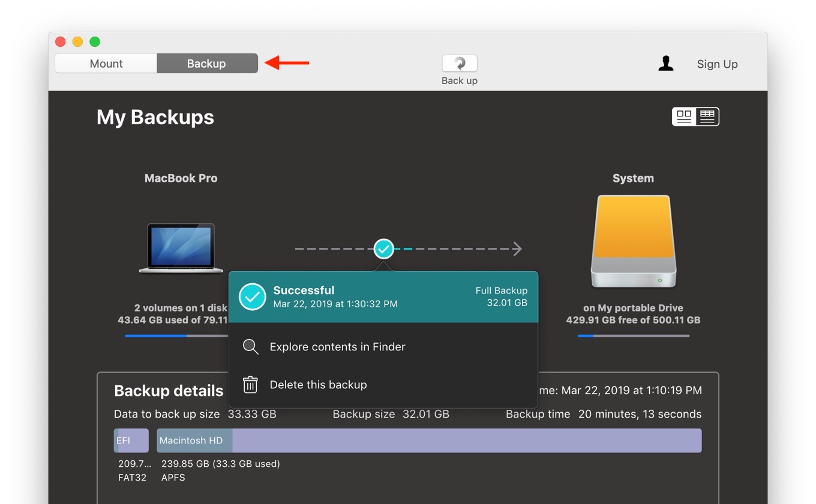Image resolution: width=816 pixels, height=504 pixels.
Task: Click the magnifying glass Explore icon
Action: pos(250,347)
